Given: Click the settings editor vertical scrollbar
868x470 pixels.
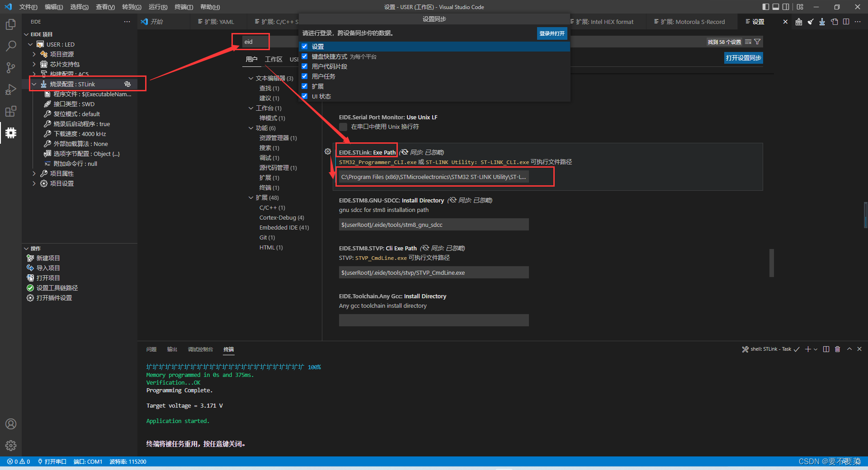Looking at the screenshot, I should [771, 263].
